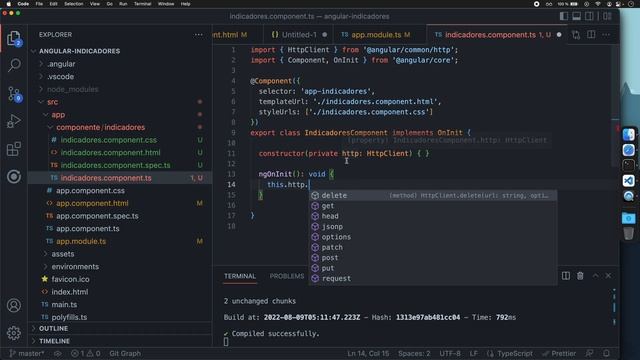Viewport: 640px width, 360px height.
Task: Open main.ts in explorer
Action: coord(64,304)
